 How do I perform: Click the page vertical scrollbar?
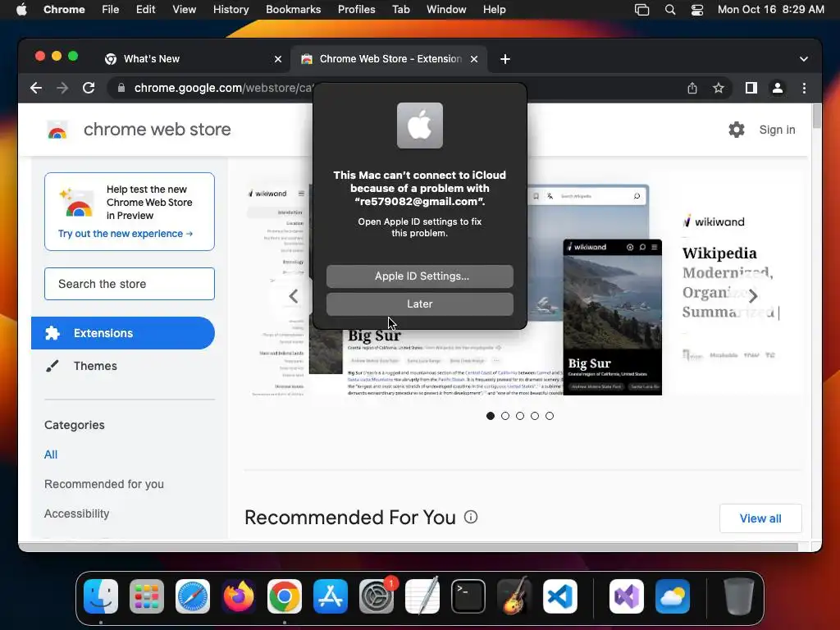pos(816,116)
